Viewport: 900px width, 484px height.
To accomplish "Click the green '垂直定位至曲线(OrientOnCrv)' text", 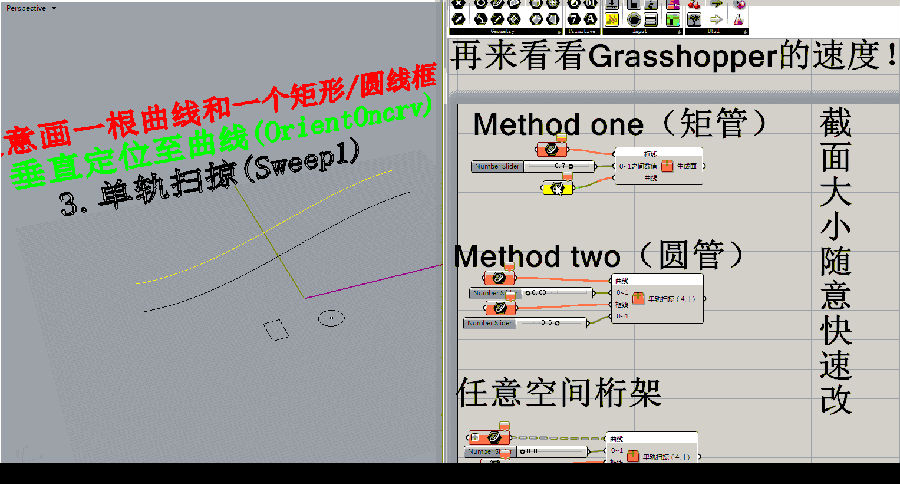I will pos(221,141).
